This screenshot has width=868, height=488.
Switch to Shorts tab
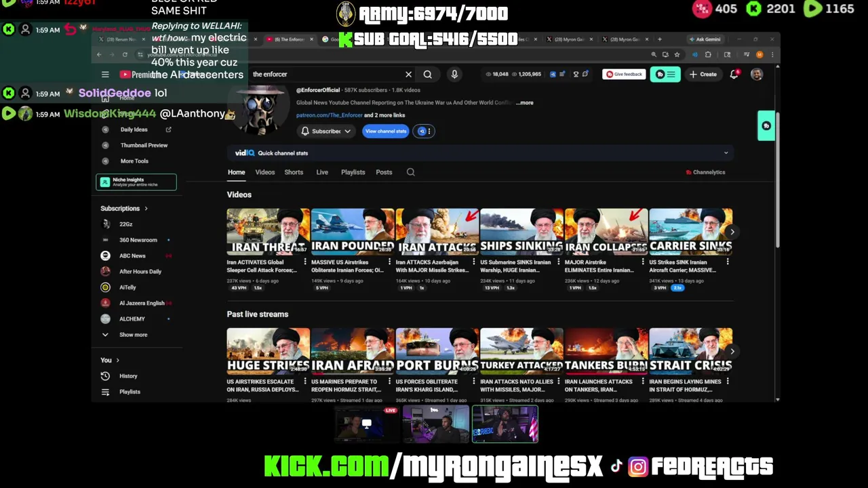[x=294, y=172]
